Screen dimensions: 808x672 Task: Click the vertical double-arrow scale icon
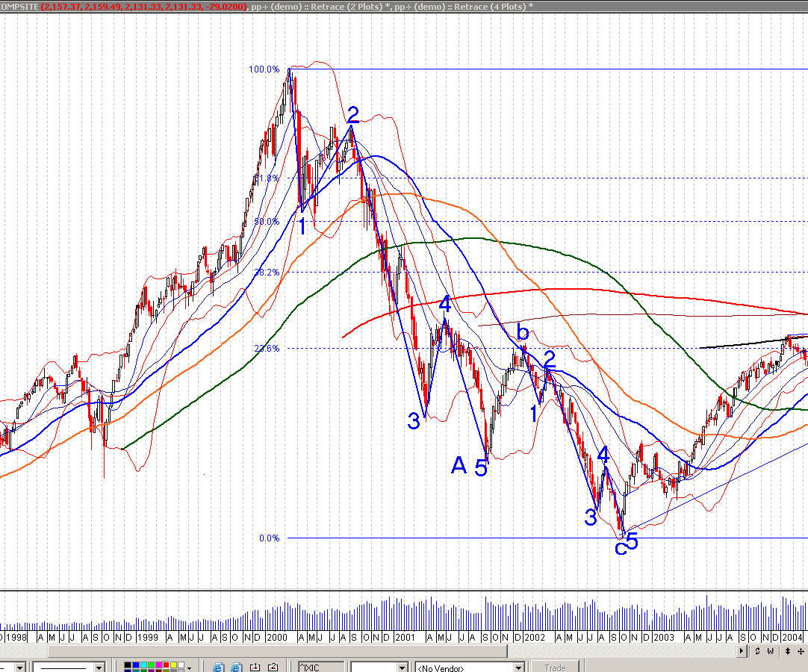(787, 651)
